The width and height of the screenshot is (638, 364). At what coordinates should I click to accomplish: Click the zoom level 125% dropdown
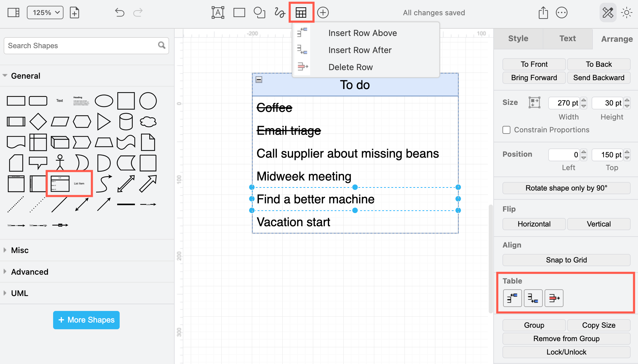point(44,12)
